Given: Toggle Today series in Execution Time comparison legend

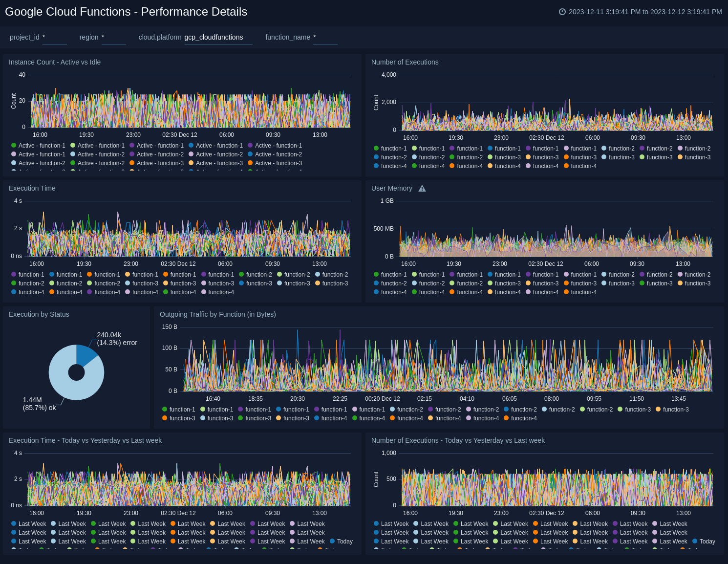Looking at the screenshot, I should (342, 542).
